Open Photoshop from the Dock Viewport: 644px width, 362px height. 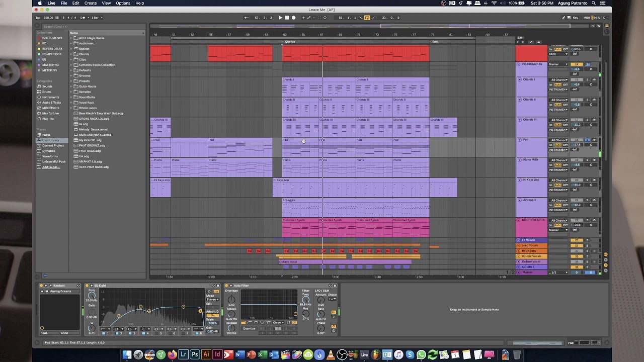pos(195,354)
